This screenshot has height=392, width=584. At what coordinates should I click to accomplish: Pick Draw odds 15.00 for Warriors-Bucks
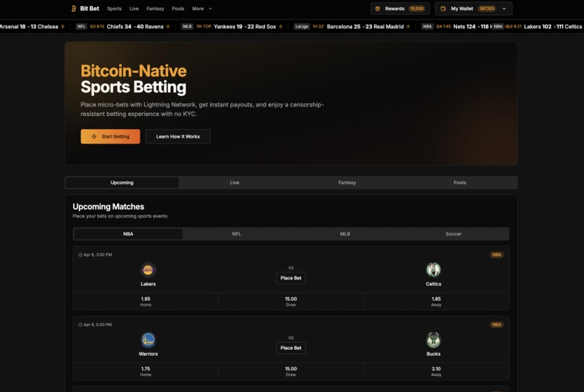tap(291, 372)
